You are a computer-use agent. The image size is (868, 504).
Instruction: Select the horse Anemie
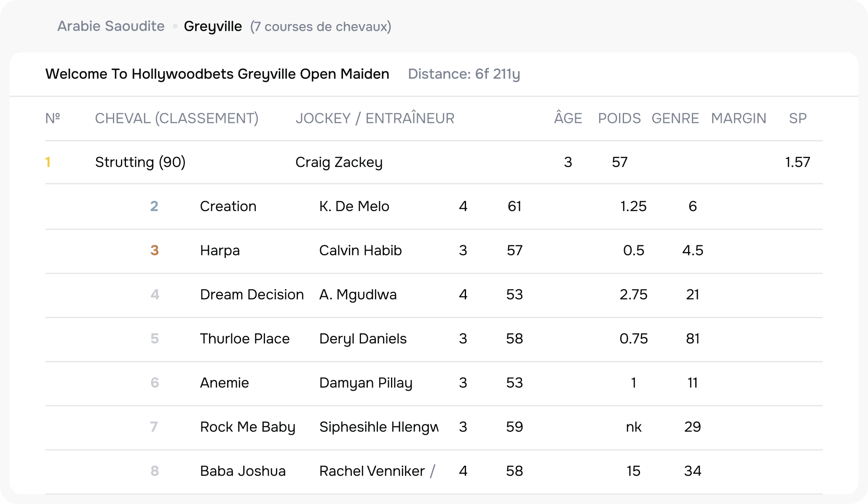coord(224,383)
